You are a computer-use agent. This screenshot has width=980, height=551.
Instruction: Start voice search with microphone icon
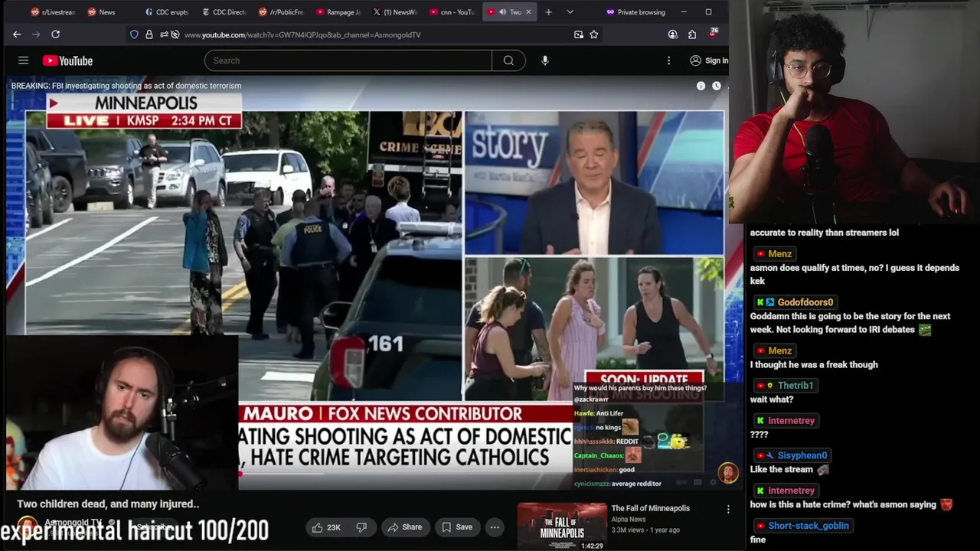[545, 60]
